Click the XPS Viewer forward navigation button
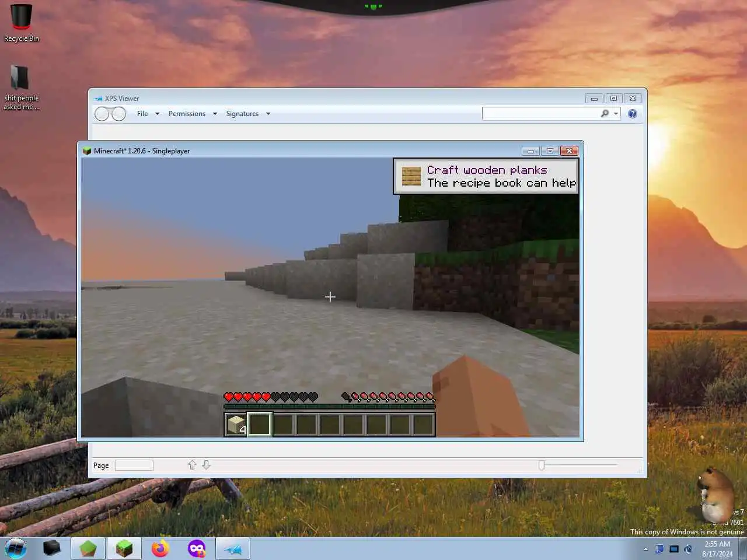 [118, 114]
